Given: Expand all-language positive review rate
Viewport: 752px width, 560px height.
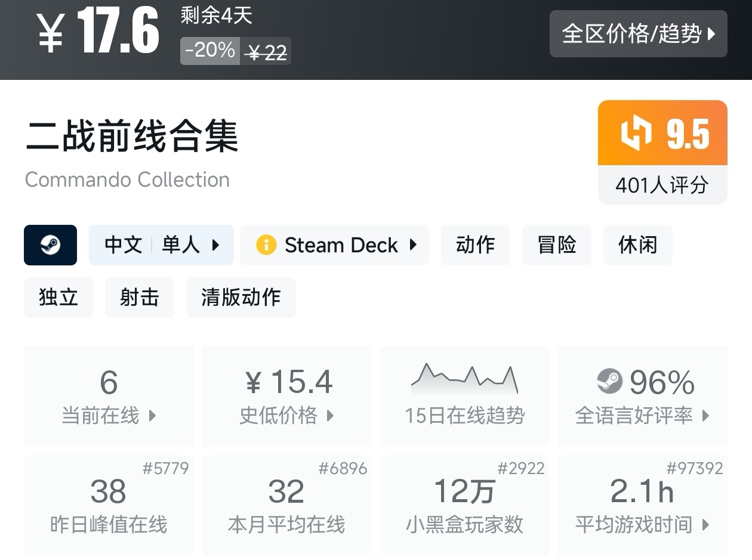Looking at the screenshot, I should 642,395.
